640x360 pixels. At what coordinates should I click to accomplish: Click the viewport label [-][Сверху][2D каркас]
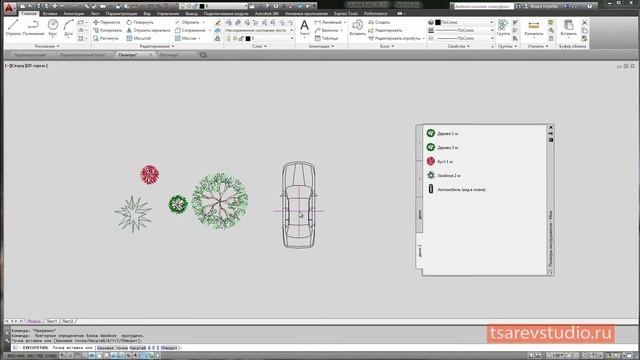point(27,65)
